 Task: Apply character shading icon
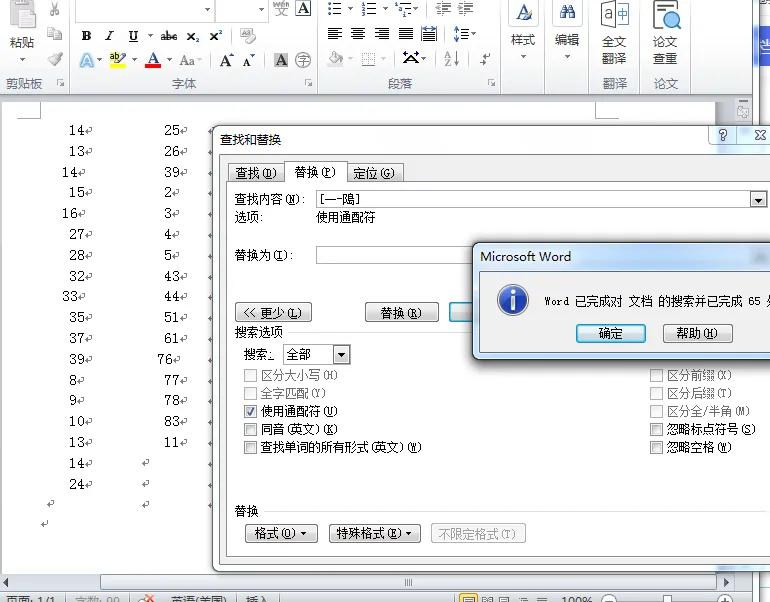(281, 60)
